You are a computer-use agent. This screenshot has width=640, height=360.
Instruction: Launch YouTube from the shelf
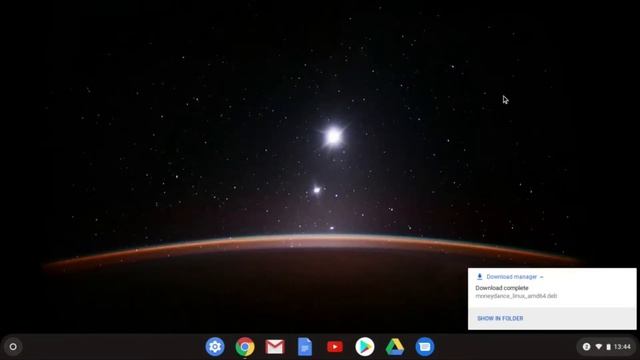335,347
